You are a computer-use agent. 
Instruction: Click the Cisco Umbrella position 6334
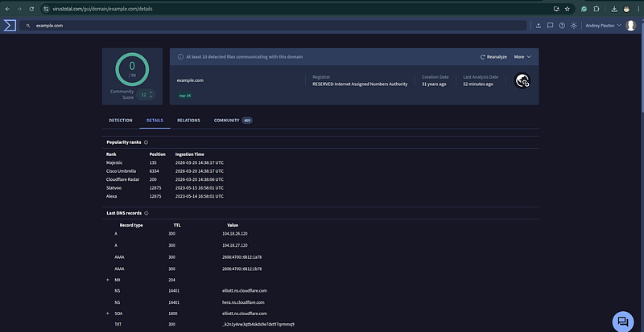154,171
